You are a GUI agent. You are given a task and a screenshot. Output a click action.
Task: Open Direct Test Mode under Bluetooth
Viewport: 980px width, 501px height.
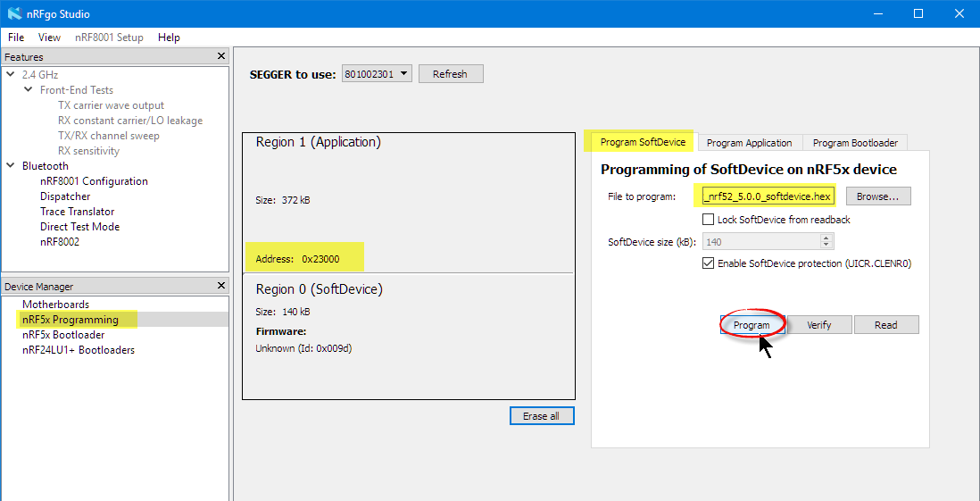79,227
